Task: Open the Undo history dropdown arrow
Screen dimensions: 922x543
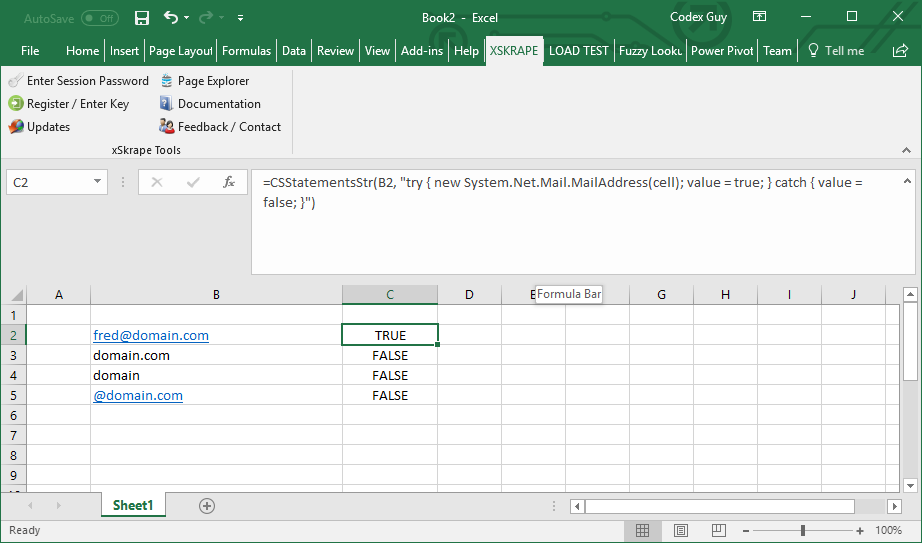Action: 187,18
